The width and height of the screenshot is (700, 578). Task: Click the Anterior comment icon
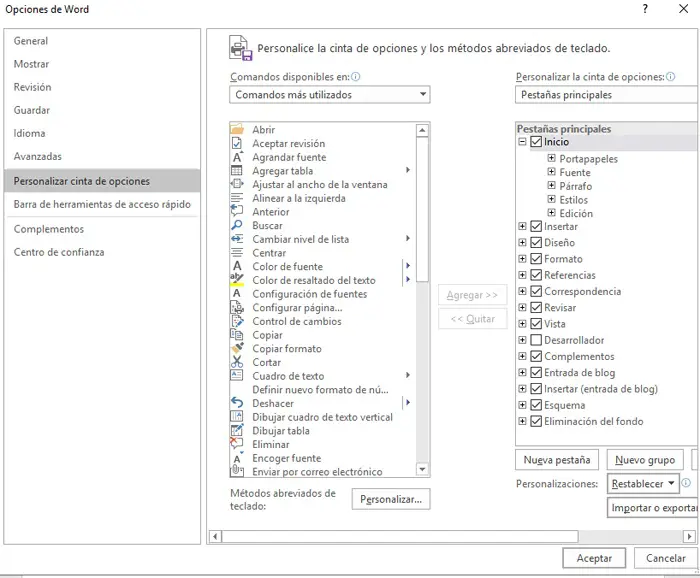(x=237, y=211)
